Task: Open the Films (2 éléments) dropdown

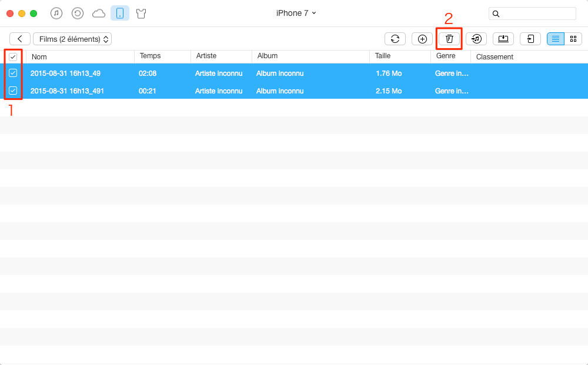Action: coord(72,39)
